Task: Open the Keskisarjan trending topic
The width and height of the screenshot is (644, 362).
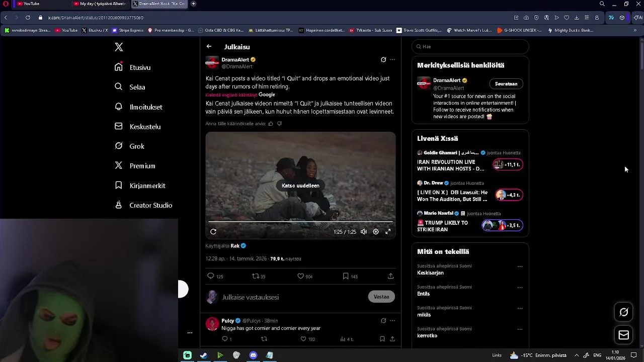Action: click(x=430, y=273)
